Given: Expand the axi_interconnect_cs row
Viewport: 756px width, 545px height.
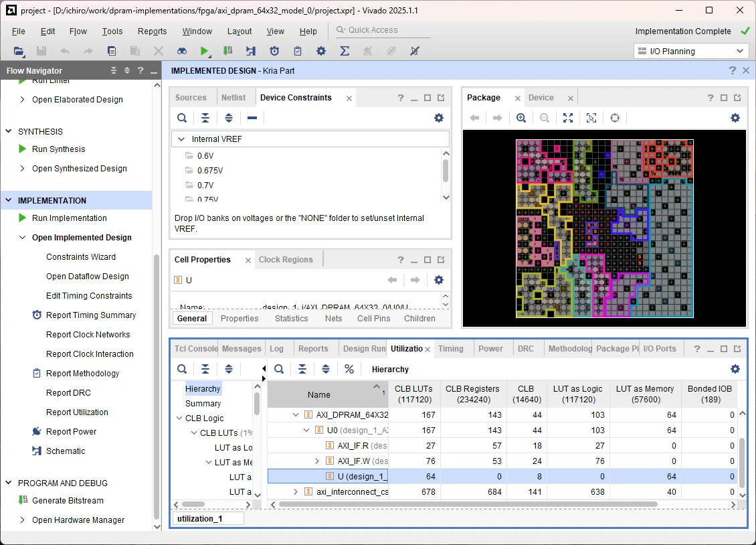Looking at the screenshot, I should [x=296, y=492].
